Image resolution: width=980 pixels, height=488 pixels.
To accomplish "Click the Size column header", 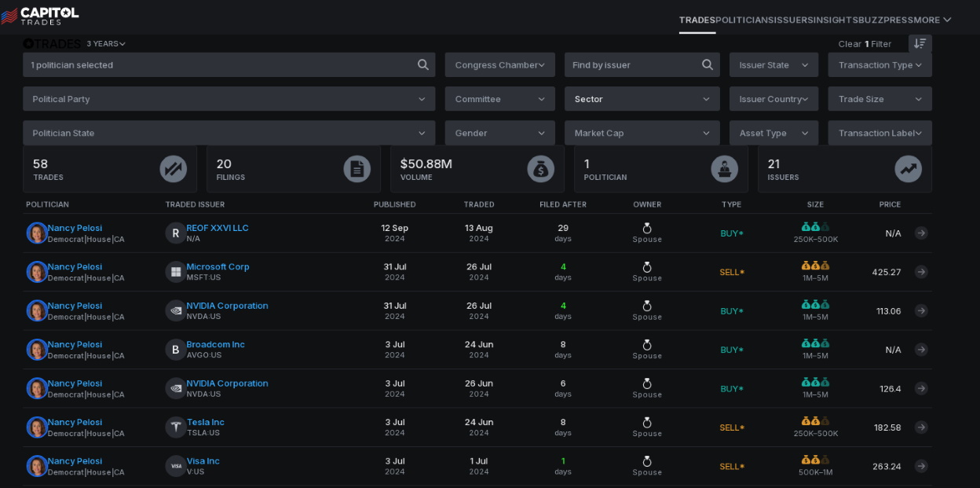I will click(x=816, y=204).
